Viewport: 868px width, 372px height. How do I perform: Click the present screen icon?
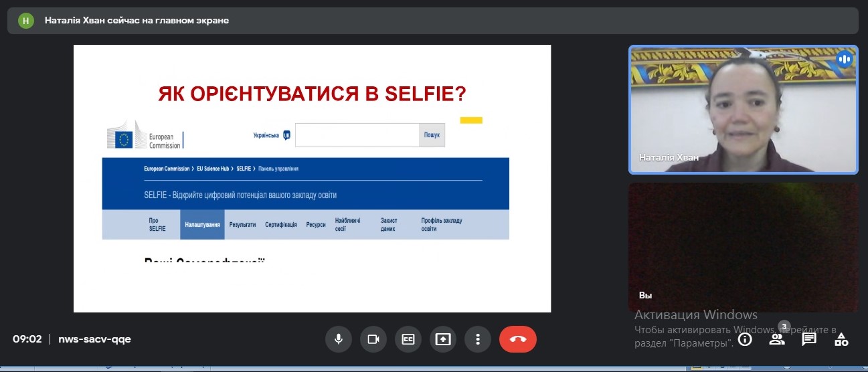click(443, 339)
